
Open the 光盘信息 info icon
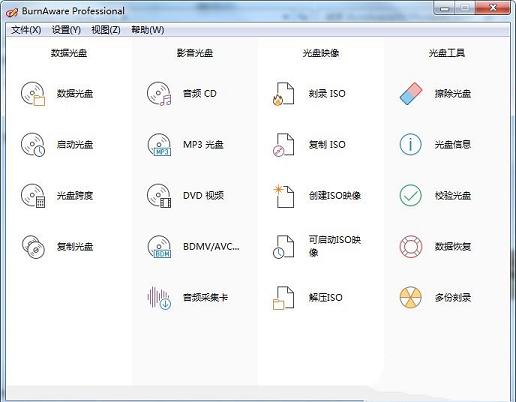click(411, 145)
